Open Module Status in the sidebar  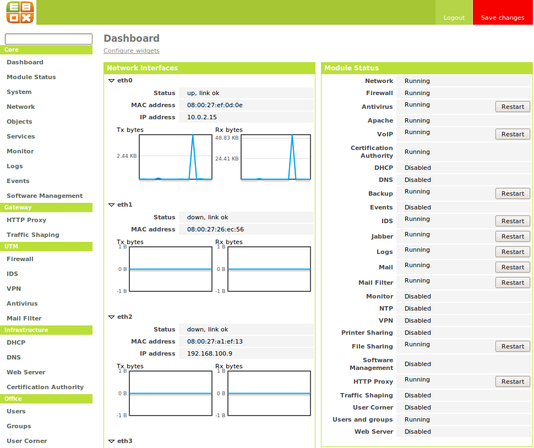[x=31, y=77]
